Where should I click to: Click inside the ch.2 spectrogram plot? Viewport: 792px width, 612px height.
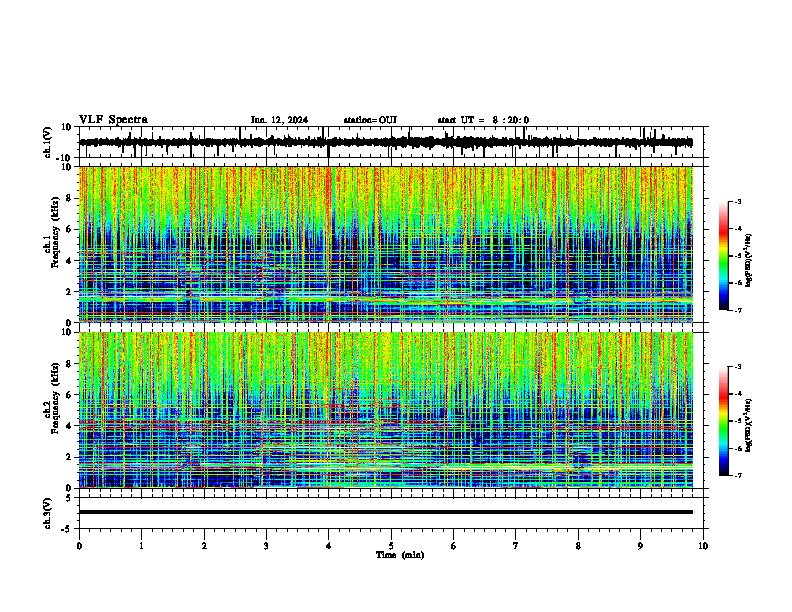386,410
